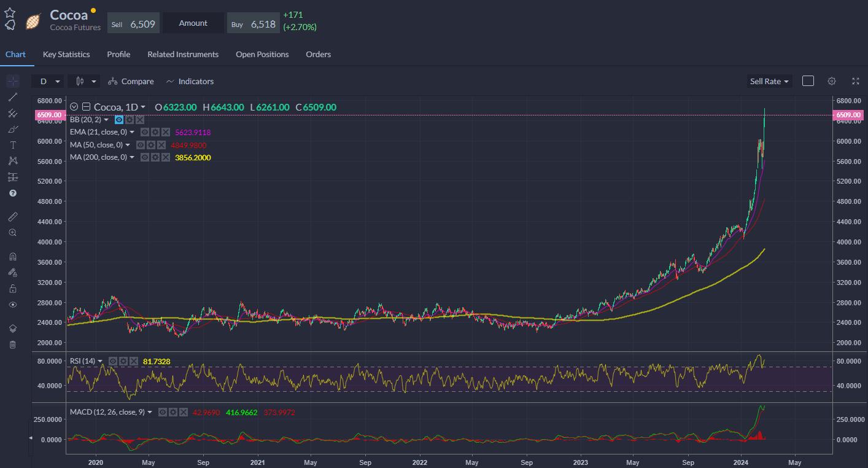Click the question mark help icon
This screenshot has height=468, width=868.
[x=13, y=193]
